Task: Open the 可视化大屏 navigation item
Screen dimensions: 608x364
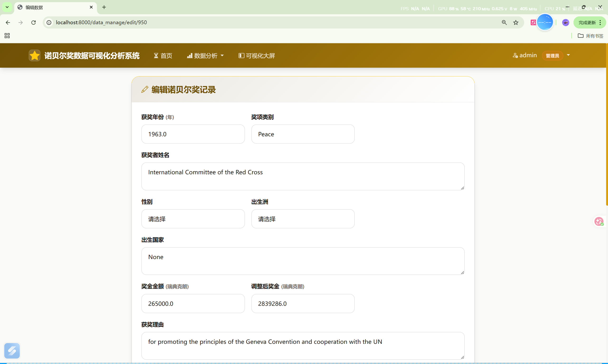Action: click(257, 56)
